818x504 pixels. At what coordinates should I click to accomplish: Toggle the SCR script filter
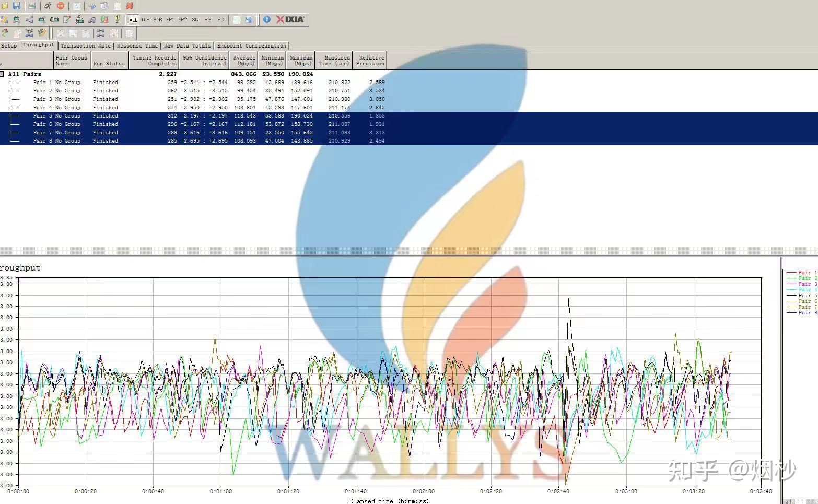click(158, 19)
